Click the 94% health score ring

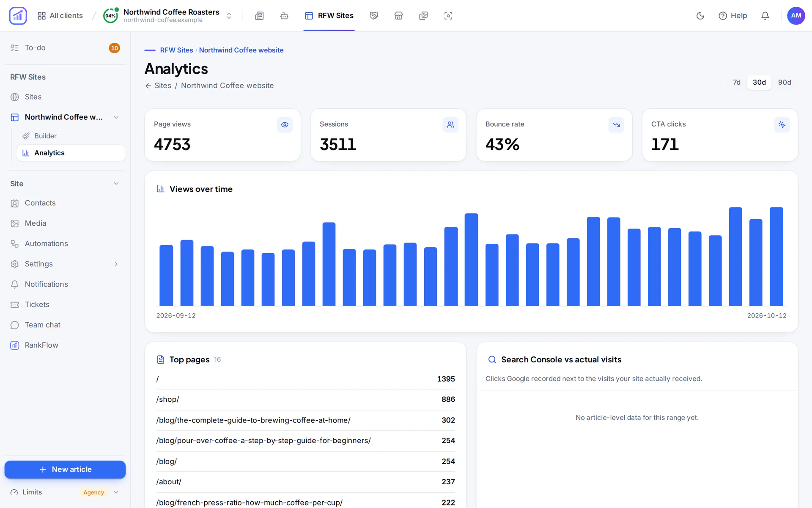click(x=110, y=16)
